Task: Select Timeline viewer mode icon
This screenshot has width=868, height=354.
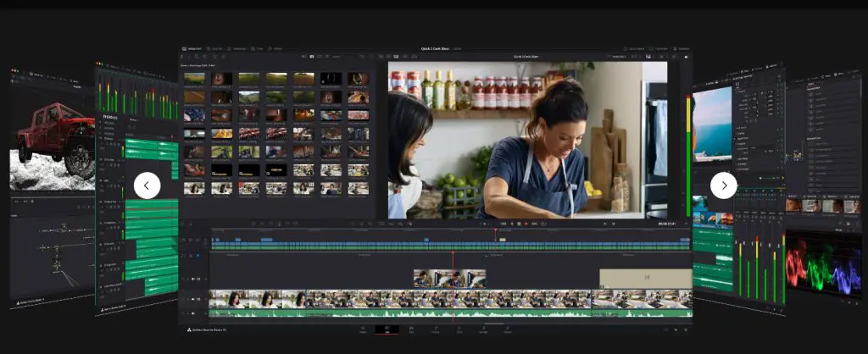Action: [396, 57]
